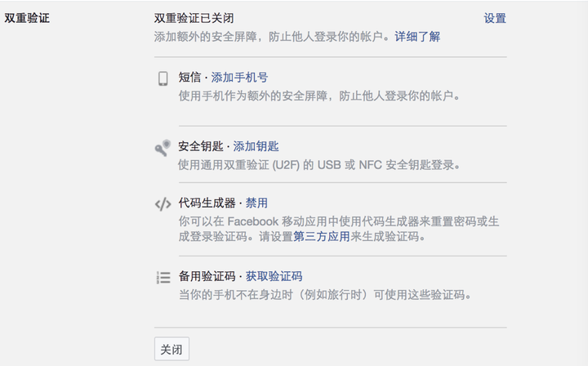588x366 pixels.
Task: Click the 关闭 button at bottom
Action: tap(171, 349)
